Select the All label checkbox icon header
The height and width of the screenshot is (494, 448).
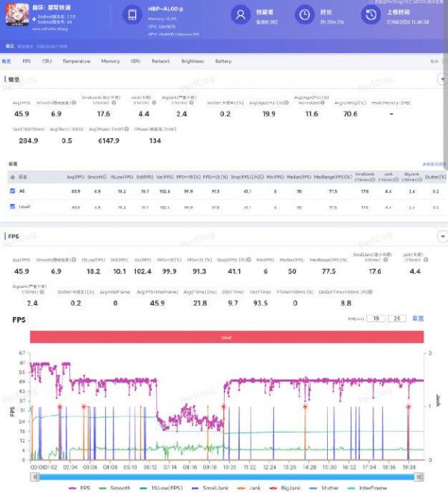coord(10,177)
